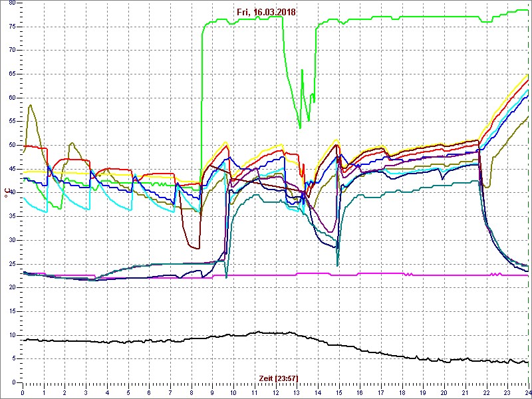Image resolution: width=532 pixels, height=399 pixels.
Task: Click the 20 value on the left temperature axis
Action: click(12, 288)
